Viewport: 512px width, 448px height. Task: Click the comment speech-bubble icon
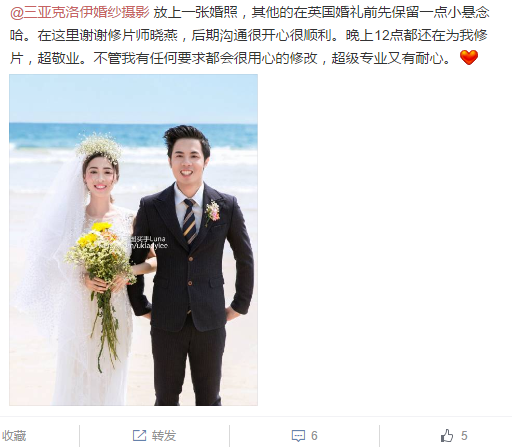[x=298, y=436]
